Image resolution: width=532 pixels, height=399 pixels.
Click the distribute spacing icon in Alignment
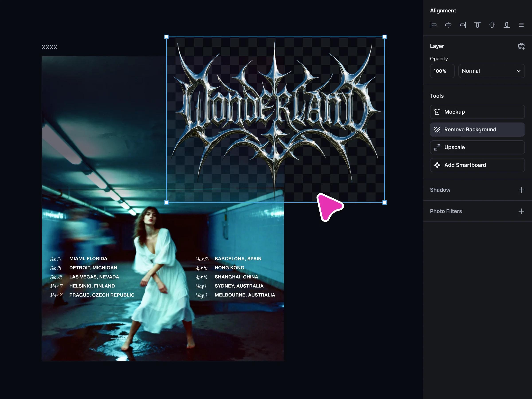coord(521,25)
